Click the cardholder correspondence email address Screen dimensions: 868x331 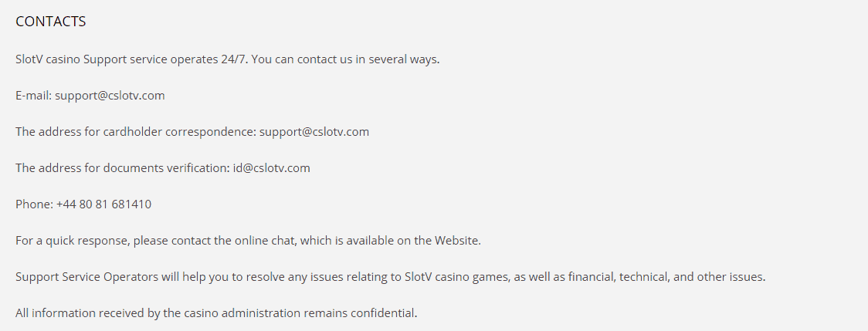(314, 132)
